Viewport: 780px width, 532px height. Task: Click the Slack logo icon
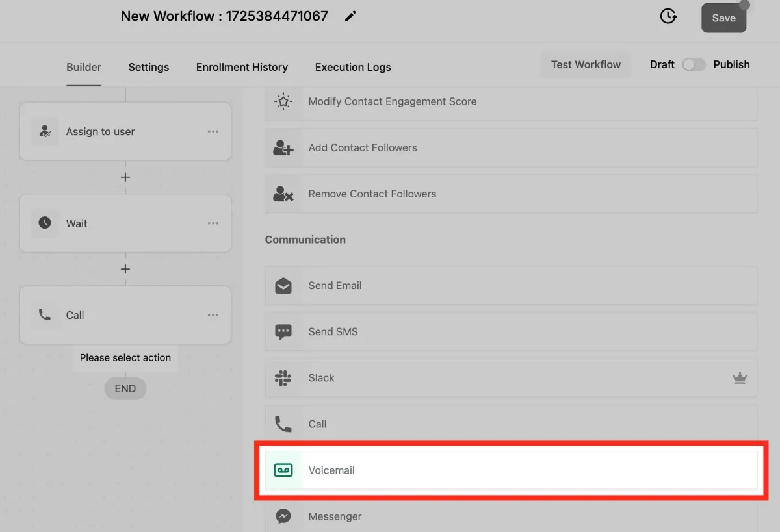[x=283, y=378]
